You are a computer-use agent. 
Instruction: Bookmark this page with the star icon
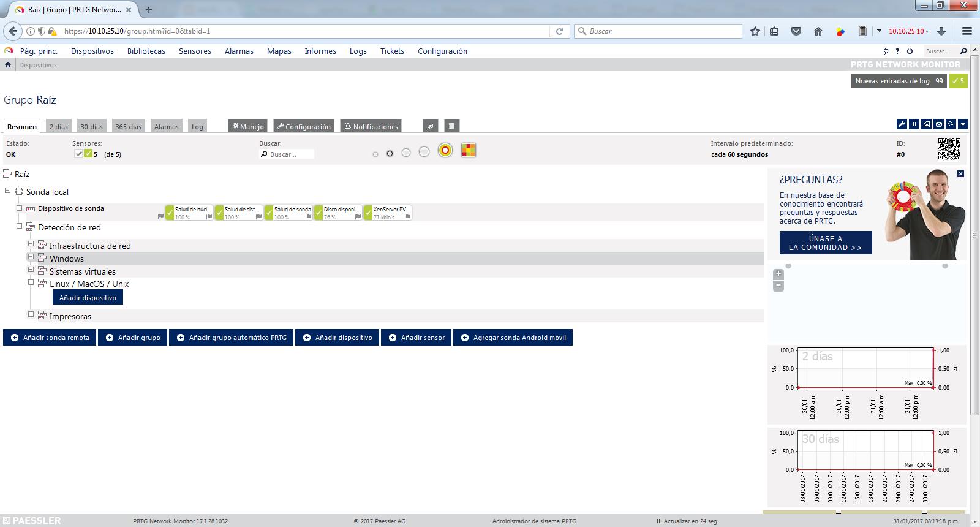click(x=755, y=31)
